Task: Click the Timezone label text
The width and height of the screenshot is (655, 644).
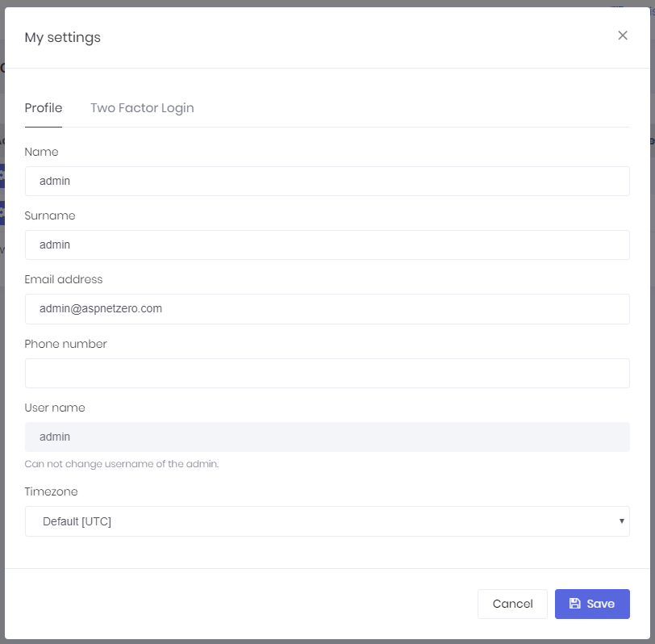Action: pyautogui.click(x=52, y=491)
